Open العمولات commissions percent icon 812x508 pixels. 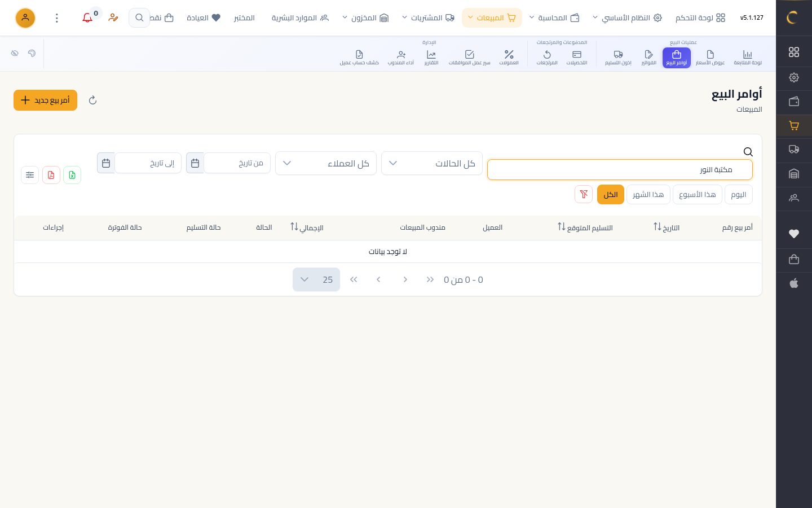(x=509, y=58)
